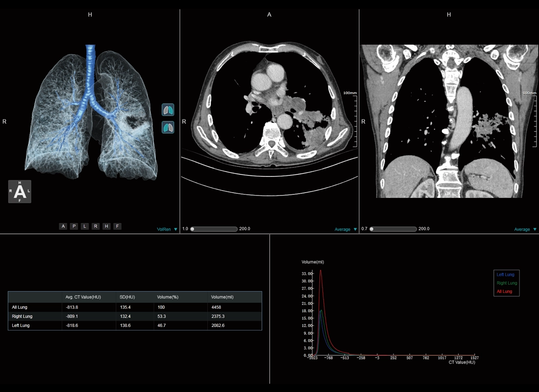Viewport: 539px width, 392px height.
Task: Toggle the lung icon with right half highlighted
Action: pos(168,110)
